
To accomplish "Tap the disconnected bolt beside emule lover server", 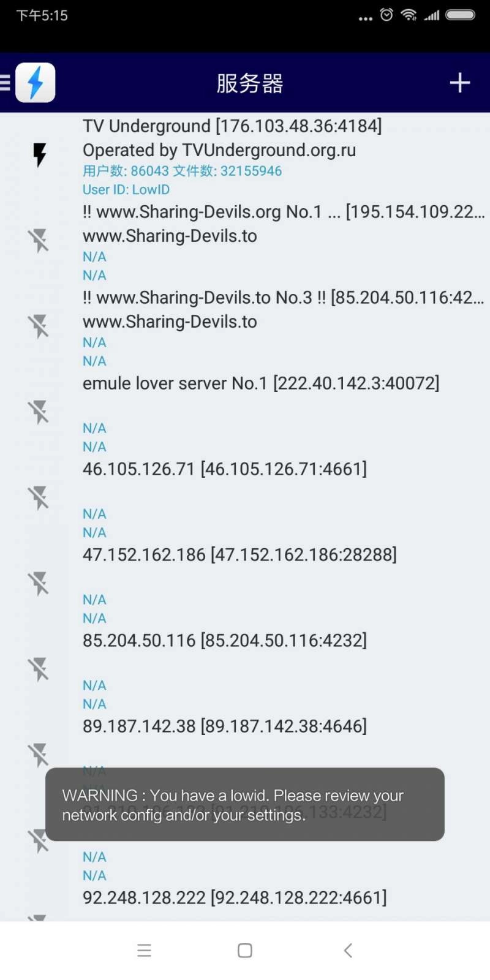I will click(x=39, y=412).
